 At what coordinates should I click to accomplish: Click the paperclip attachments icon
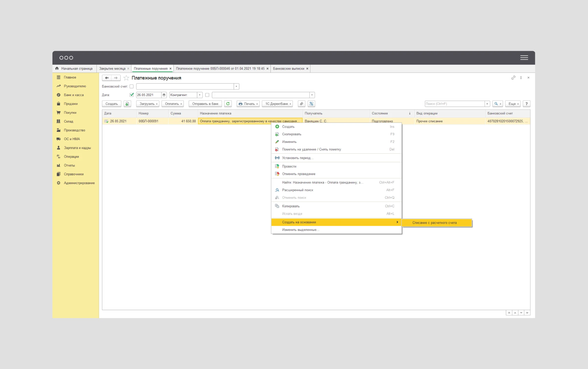(x=301, y=104)
